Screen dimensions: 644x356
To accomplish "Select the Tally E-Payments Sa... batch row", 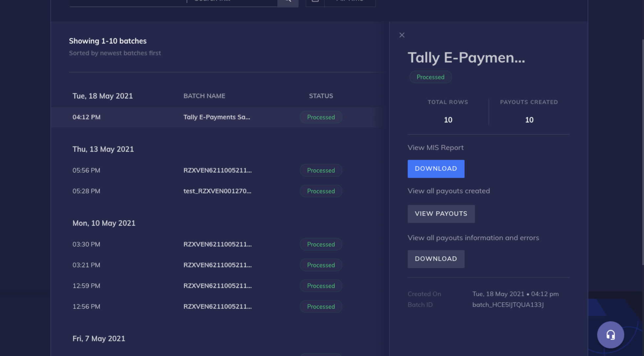I will 217,117.
